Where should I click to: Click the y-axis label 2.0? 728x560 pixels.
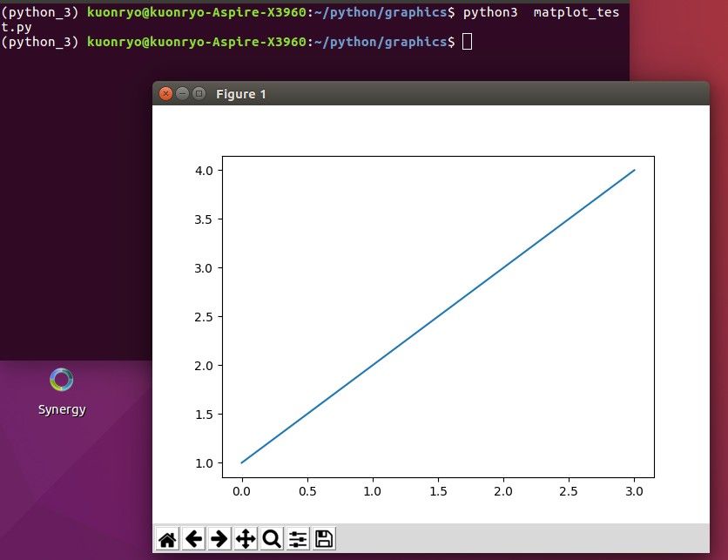coord(204,366)
